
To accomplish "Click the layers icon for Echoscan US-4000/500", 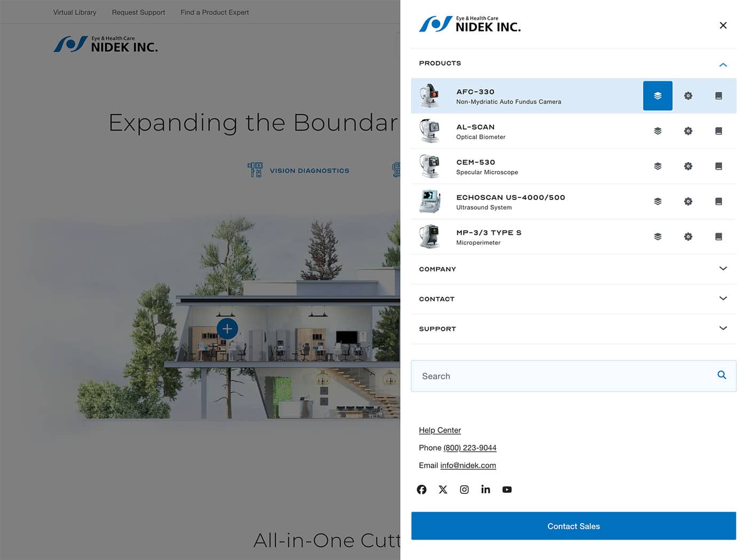I will click(x=657, y=202).
